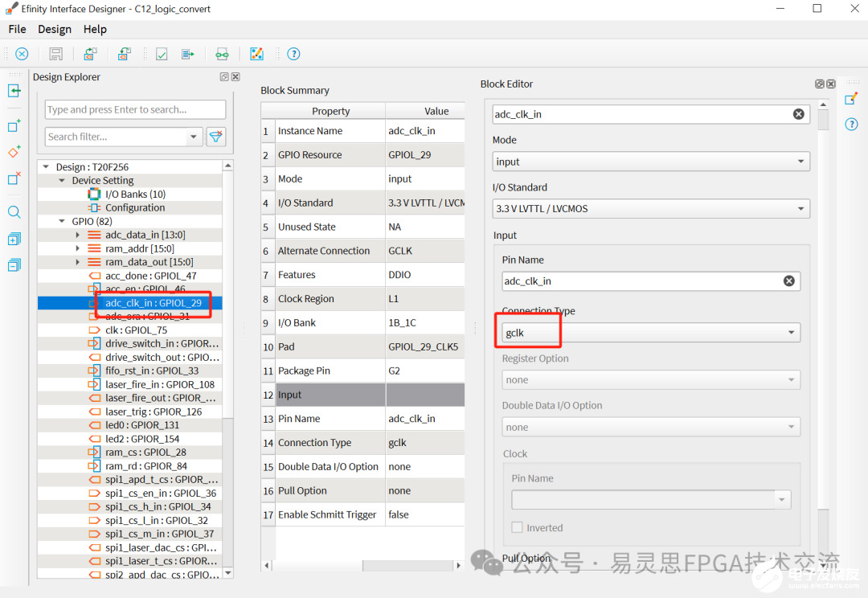Expand the adc_data_in [13:0] bus node
The image size is (868, 598).
[x=78, y=235]
